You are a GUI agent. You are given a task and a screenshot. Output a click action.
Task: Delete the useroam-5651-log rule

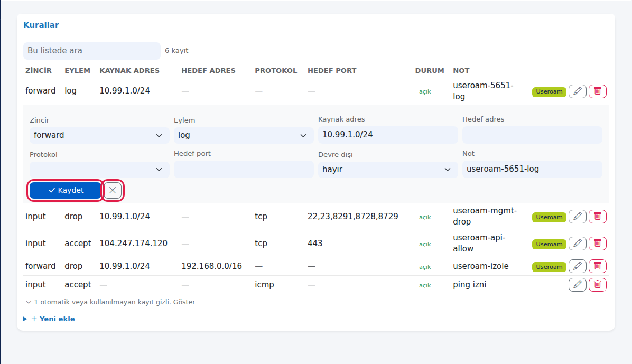point(597,91)
